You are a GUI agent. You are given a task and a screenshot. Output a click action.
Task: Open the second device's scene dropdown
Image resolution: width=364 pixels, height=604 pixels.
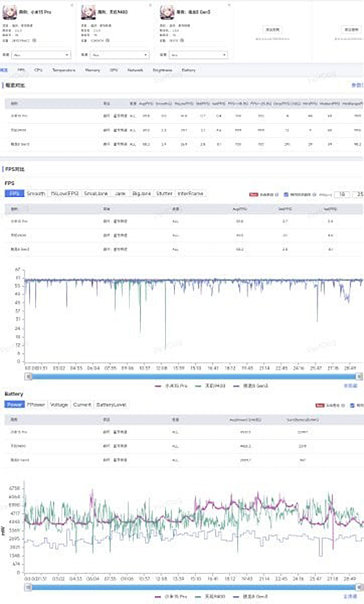point(120,55)
